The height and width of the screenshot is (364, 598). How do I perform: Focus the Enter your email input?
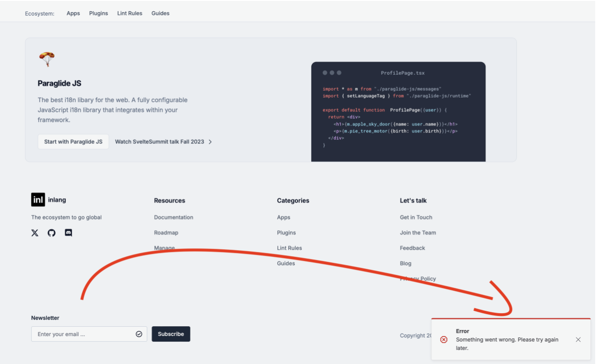point(89,334)
